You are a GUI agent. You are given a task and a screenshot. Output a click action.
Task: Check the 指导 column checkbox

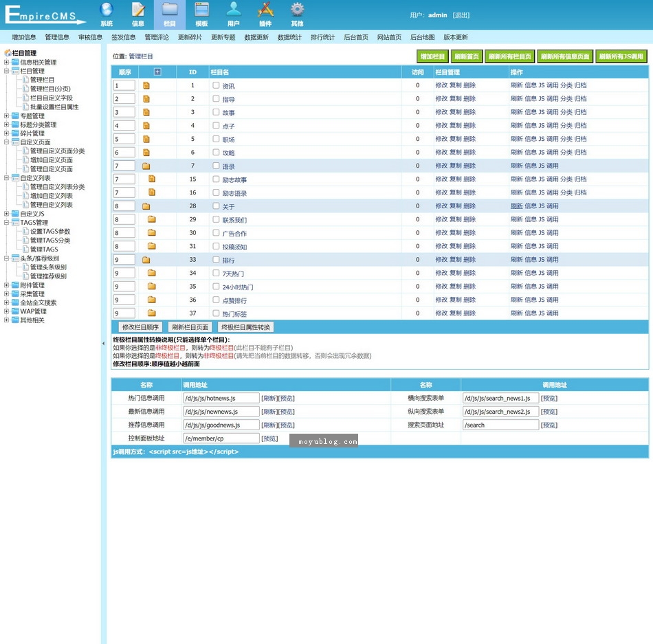point(216,99)
